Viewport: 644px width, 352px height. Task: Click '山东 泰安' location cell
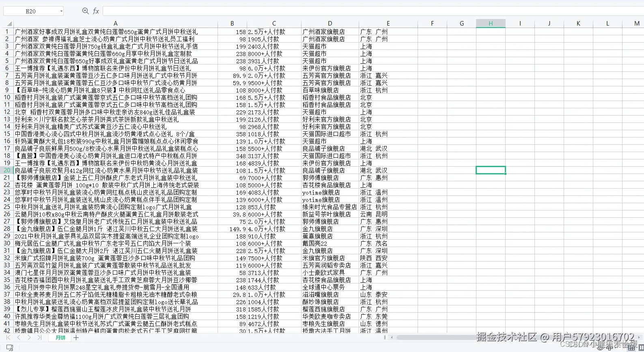pos(388,294)
